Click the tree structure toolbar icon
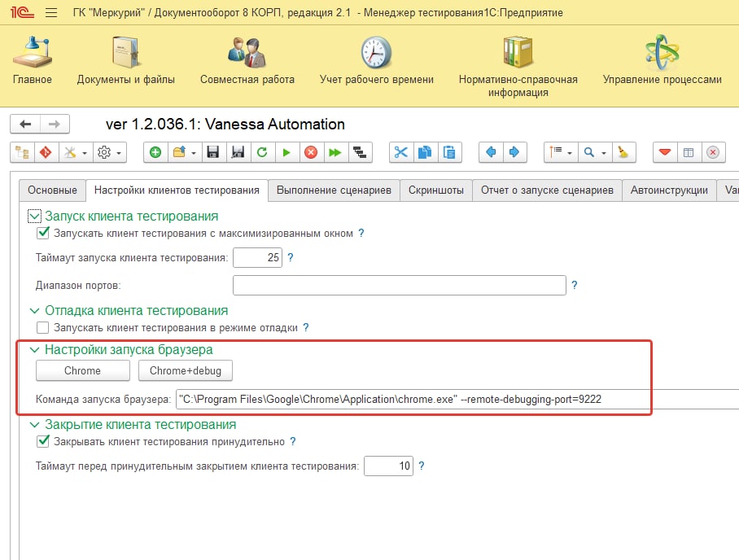Viewport: 739px width, 560px height. pyautogui.click(x=22, y=152)
